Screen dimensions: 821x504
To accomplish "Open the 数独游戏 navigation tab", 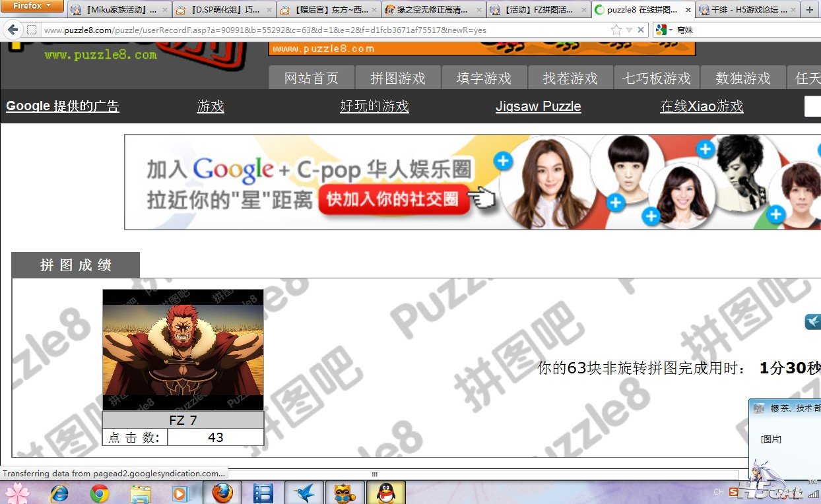I will [743, 78].
